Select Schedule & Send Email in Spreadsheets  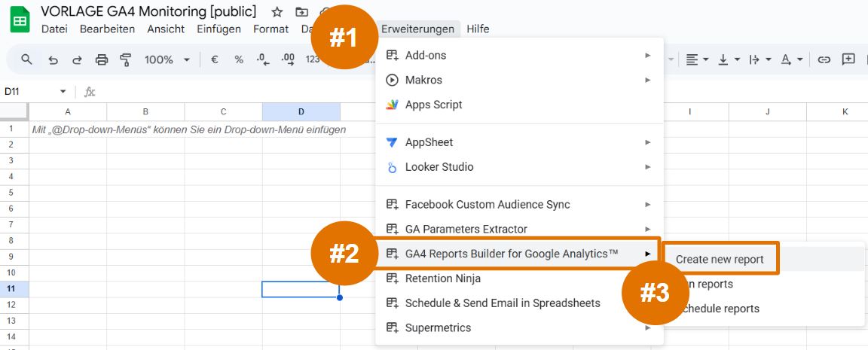click(518, 303)
